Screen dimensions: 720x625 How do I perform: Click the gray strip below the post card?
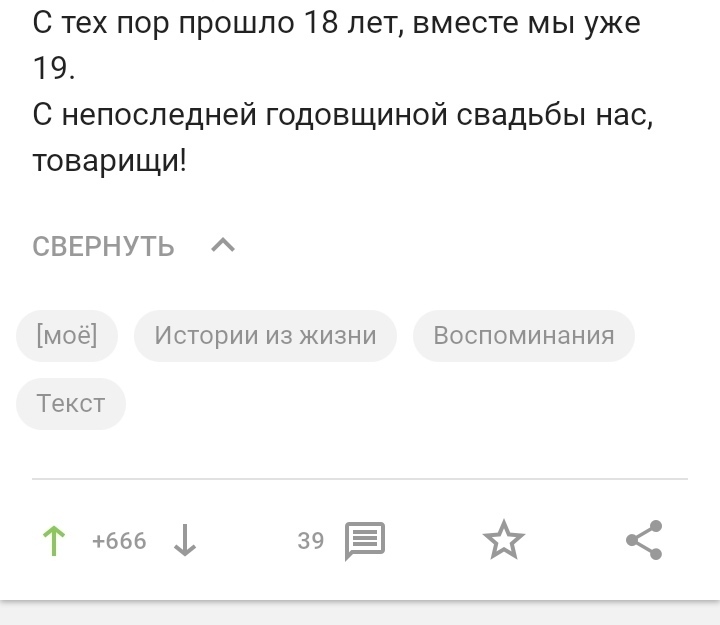(360, 614)
